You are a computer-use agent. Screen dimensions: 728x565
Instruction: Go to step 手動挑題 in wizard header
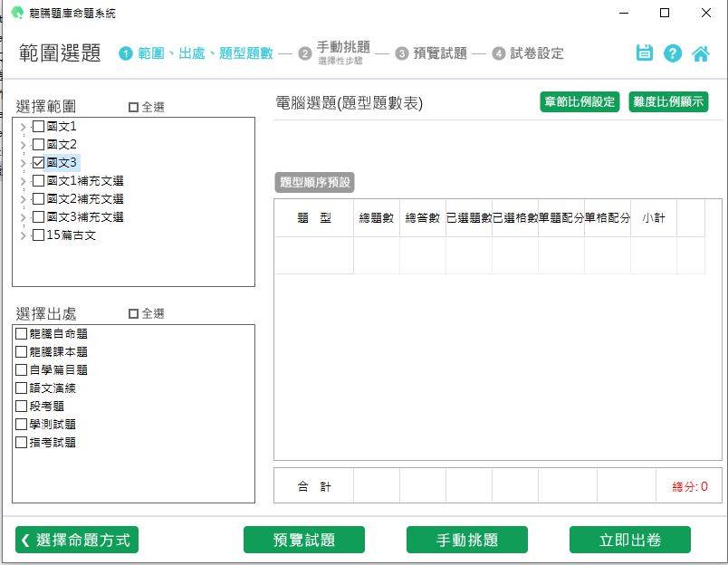[x=343, y=47]
